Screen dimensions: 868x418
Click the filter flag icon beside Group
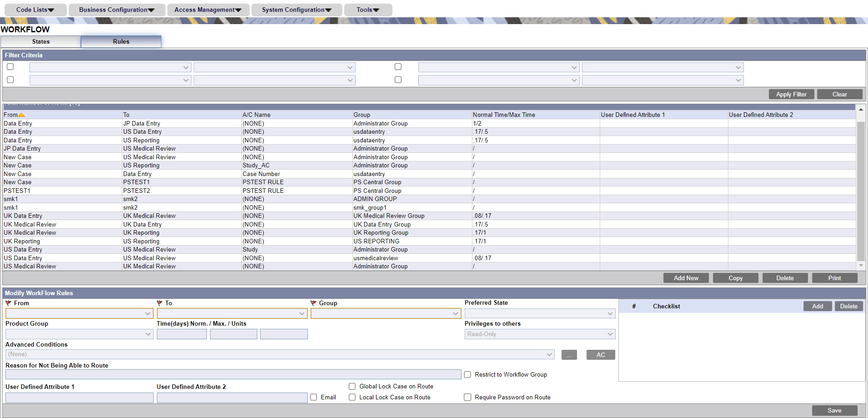tap(313, 303)
